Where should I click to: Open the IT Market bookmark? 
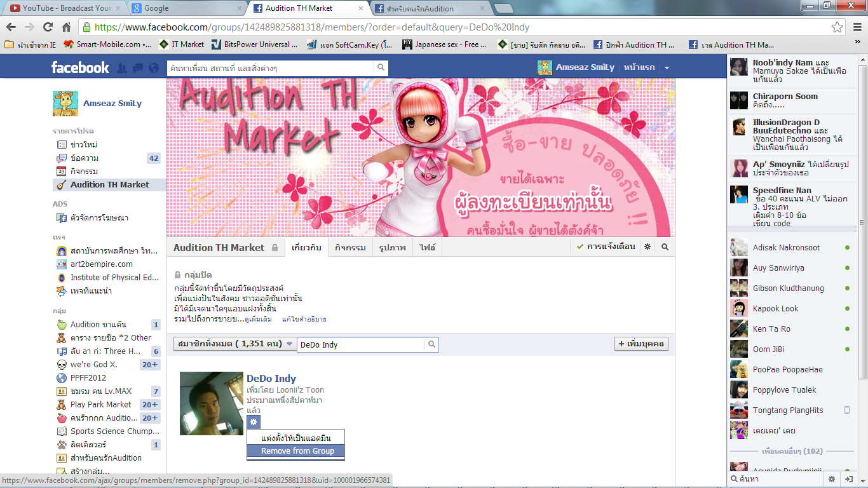point(182,44)
